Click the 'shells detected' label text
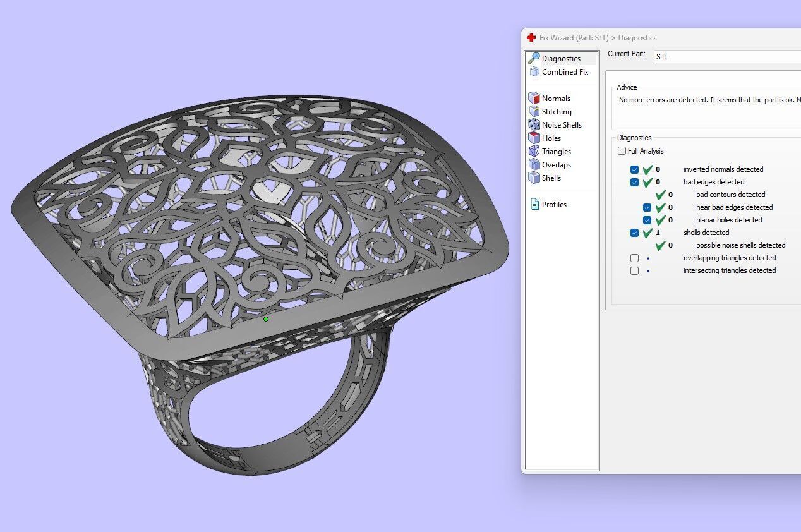801x532 pixels. (x=706, y=233)
